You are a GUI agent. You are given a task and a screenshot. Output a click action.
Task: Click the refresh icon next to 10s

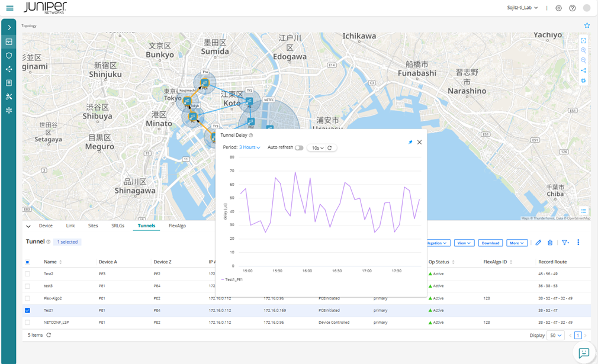(x=330, y=148)
